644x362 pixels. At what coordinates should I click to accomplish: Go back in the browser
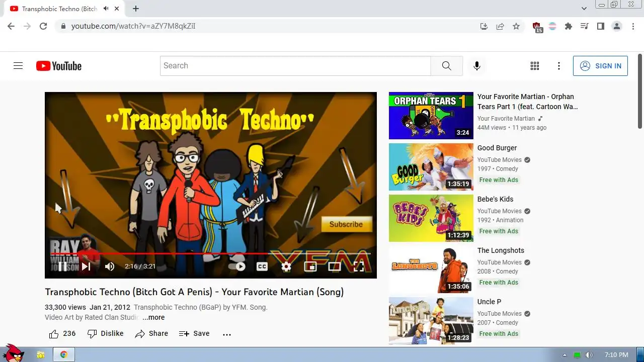click(x=11, y=26)
